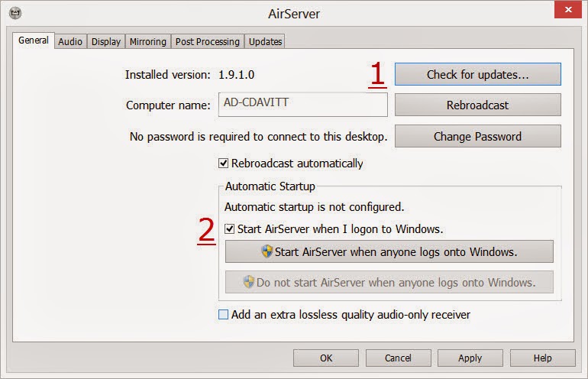Viewport: 588px width, 379px height.
Task: Click the Computer name text field
Action: [302, 105]
